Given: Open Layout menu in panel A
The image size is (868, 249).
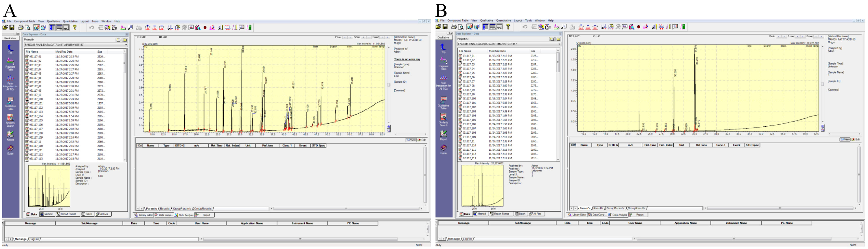Looking at the screenshot, I should tap(84, 21).
